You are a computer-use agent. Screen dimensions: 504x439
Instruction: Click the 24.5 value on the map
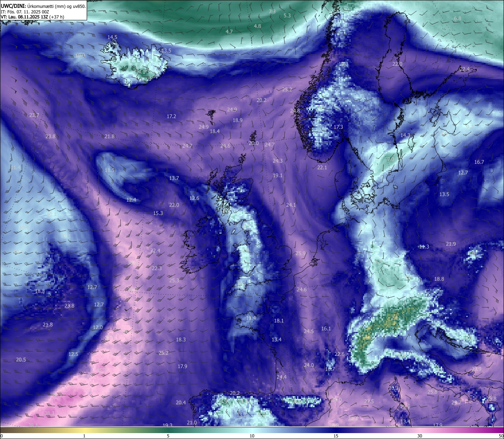point(309,331)
